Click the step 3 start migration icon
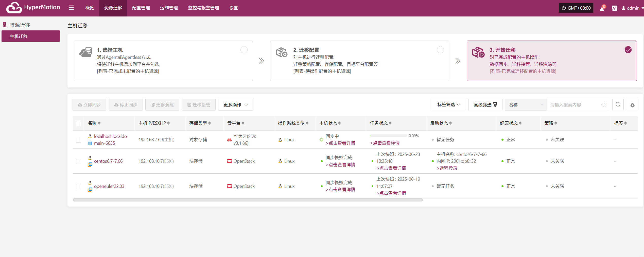 click(478, 52)
